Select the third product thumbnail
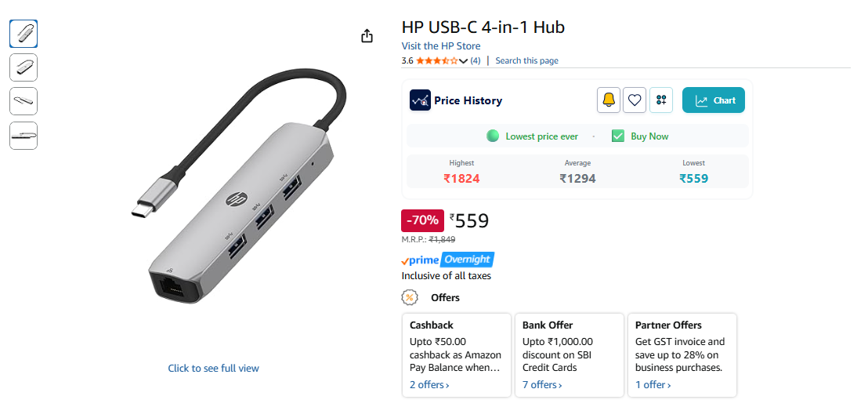 (24, 101)
